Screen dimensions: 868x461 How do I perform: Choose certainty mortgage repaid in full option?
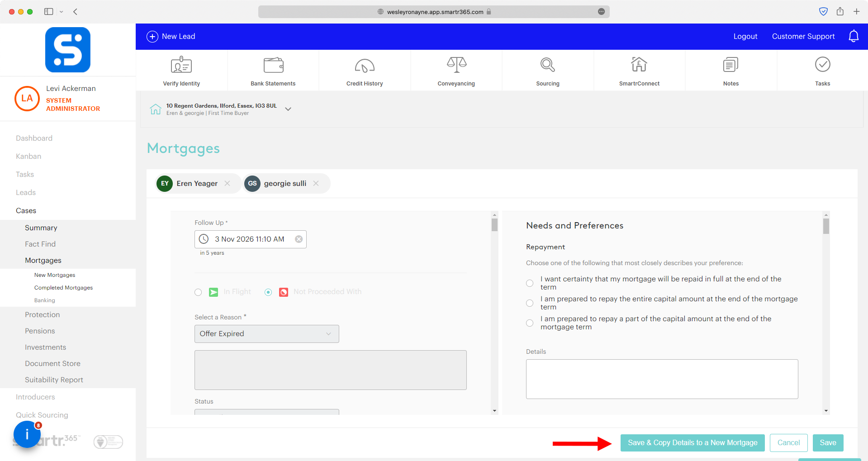click(530, 283)
